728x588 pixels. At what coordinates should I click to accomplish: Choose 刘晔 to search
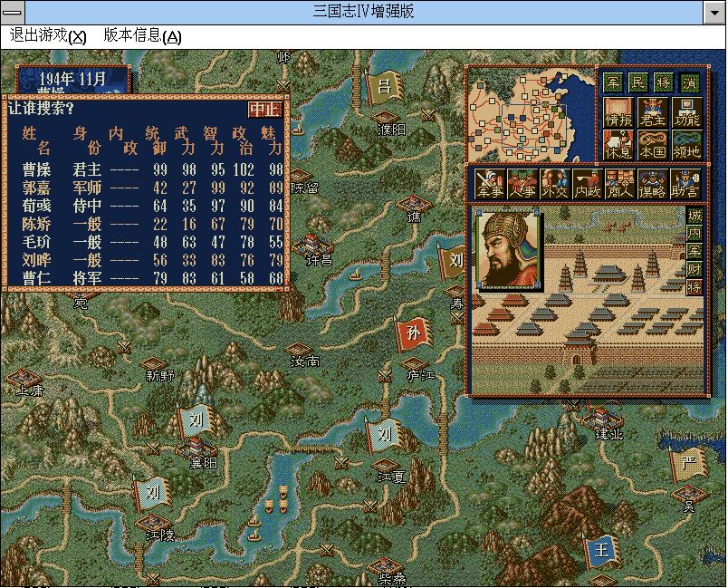point(153,260)
